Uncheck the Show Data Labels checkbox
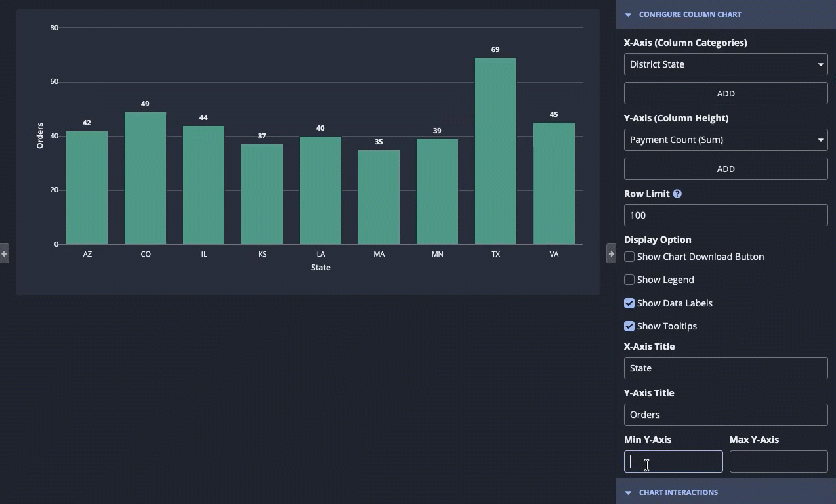Image resolution: width=836 pixels, height=504 pixels. point(629,303)
